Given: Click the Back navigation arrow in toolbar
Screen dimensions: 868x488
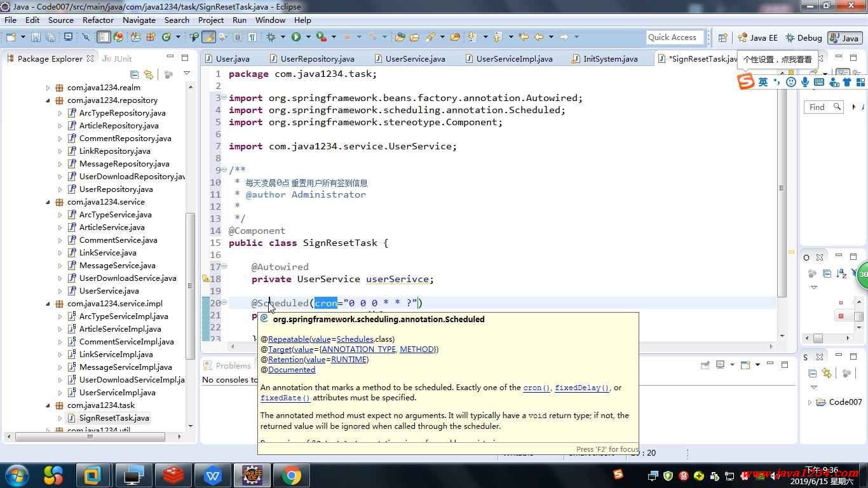Looking at the screenshot, I should [x=539, y=37].
